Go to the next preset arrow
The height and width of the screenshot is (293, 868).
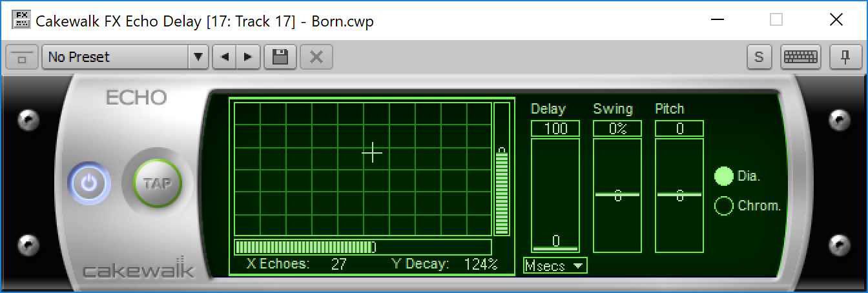tap(248, 57)
